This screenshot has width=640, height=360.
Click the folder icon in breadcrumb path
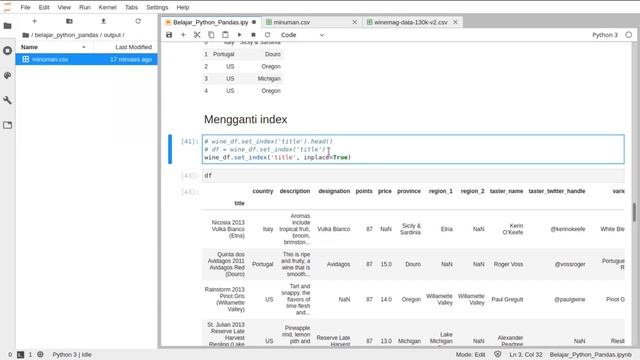click(x=25, y=35)
